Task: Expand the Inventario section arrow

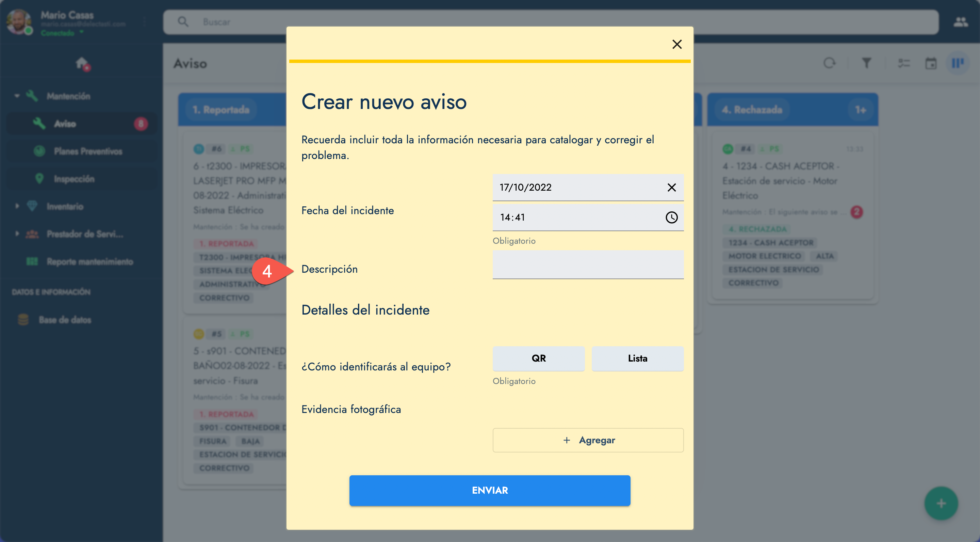Action: (17, 206)
